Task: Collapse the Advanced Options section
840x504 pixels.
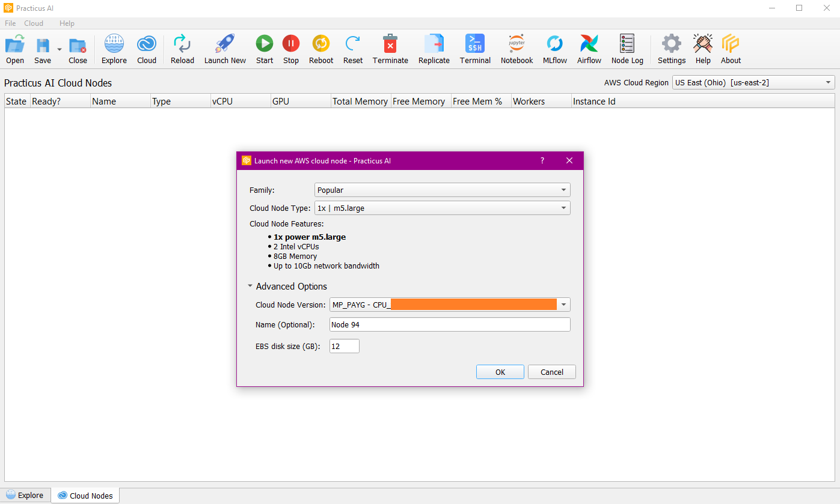Action: [x=250, y=287]
